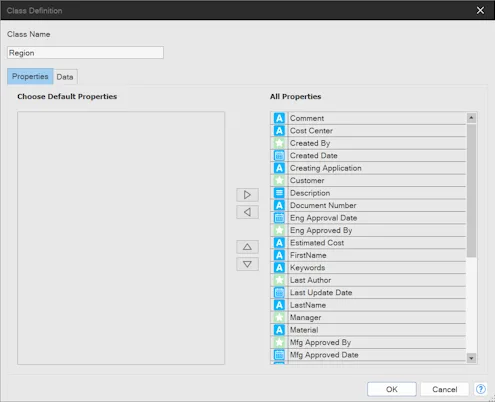Click the calendar icon beside Created Date
The image size is (495, 402).
[x=279, y=155]
